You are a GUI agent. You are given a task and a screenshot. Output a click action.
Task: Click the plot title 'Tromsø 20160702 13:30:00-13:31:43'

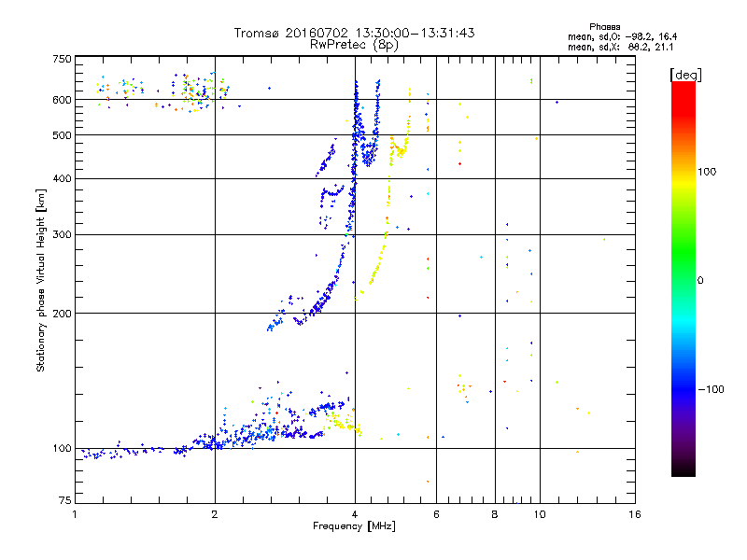354,33
